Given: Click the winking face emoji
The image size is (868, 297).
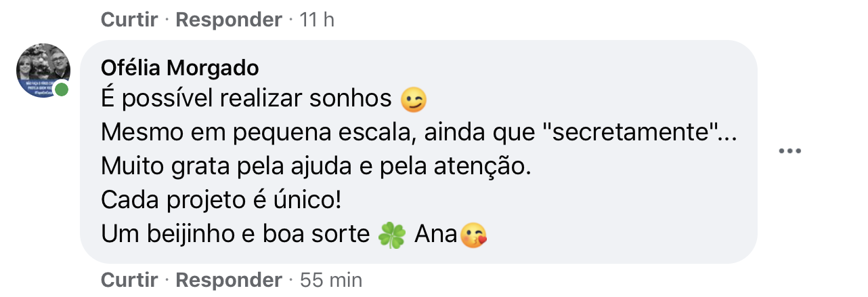Looking at the screenshot, I should click(414, 101).
